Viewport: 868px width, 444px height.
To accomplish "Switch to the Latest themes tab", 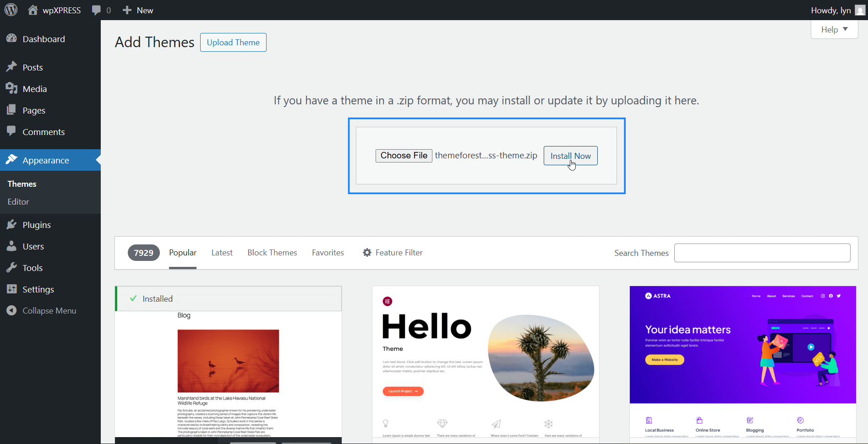I will click(x=222, y=252).
